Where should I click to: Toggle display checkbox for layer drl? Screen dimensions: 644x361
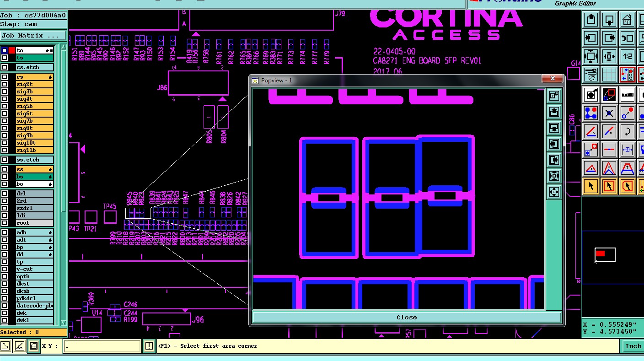pos(5,194)
